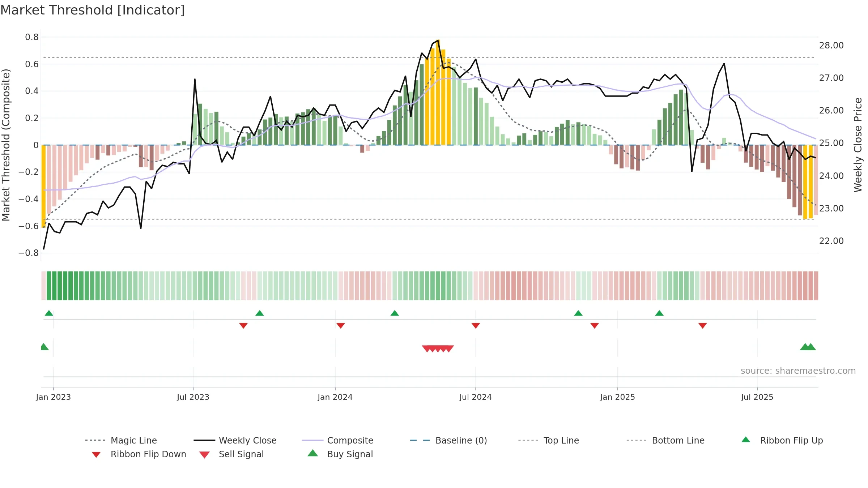Click the source: sharemaestro.com text
The width and height of the screenshot is (868, 488).
[x=798, y=371]
